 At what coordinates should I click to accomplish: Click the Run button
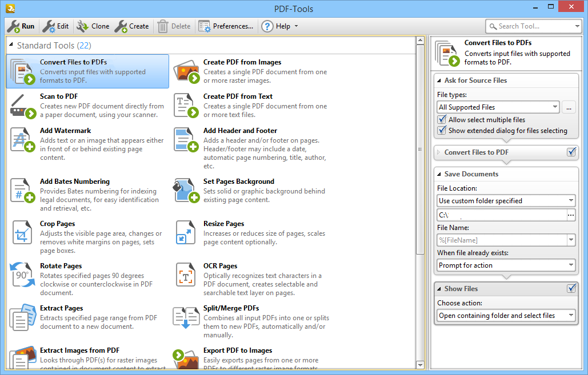21,26
